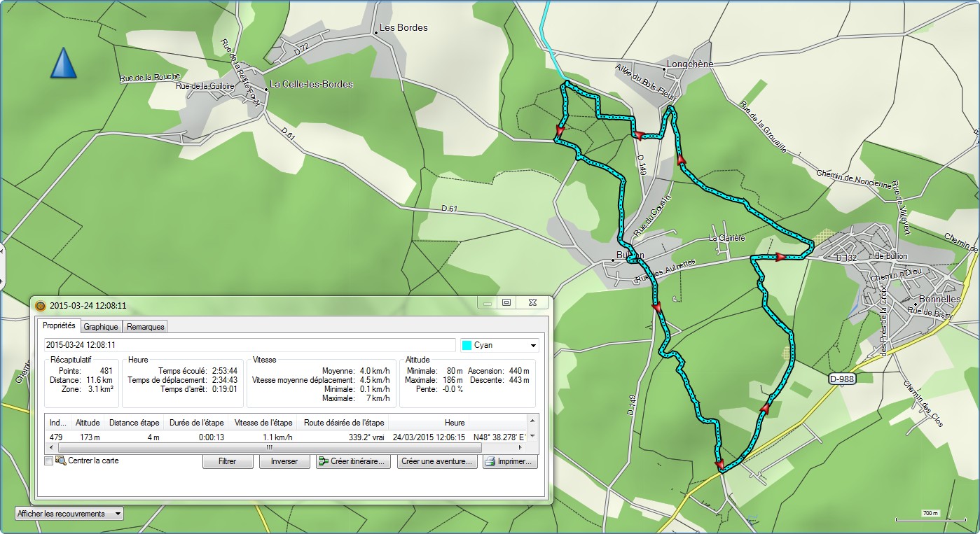This screenshot has height=534, width=980.
Task: Click the 0:00:13 step duration cell
Action: (x=212, y=437)
